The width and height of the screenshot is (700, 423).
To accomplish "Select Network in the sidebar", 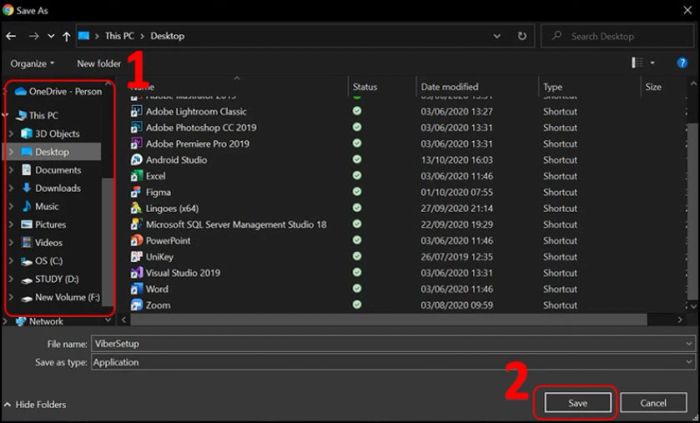I will tap(39, 321).
